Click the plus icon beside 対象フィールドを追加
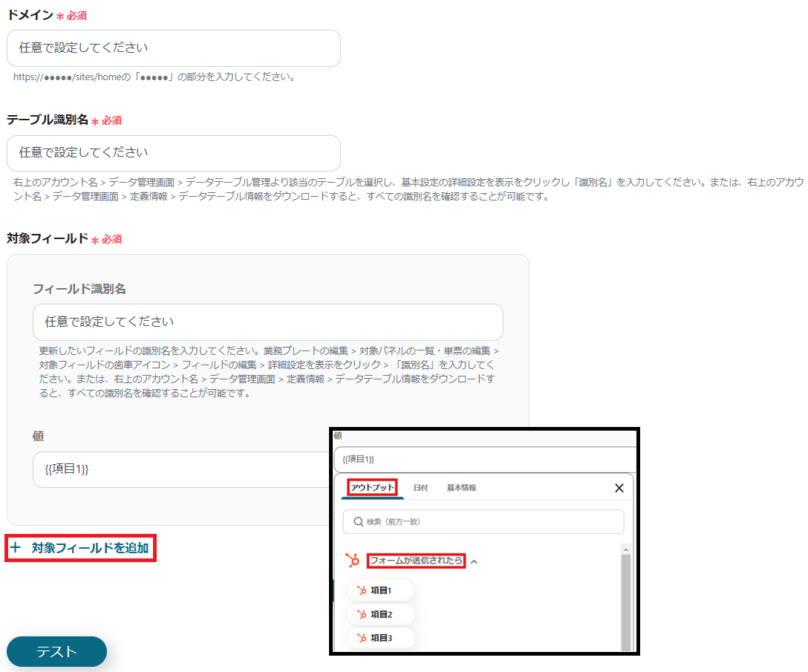The image size is (808, 672). click(16, 547)
